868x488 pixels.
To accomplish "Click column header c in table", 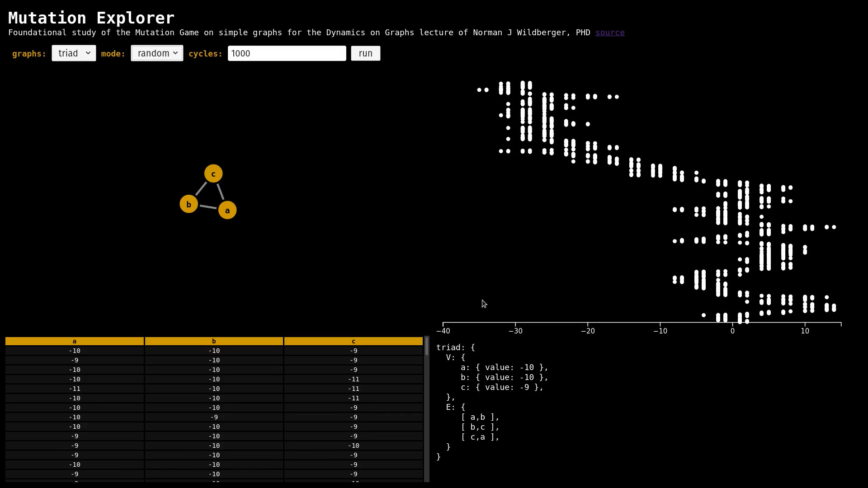I will (353, 341).
